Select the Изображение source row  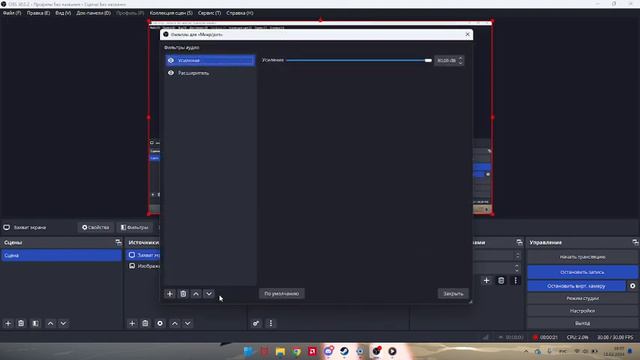coord(143,266)
